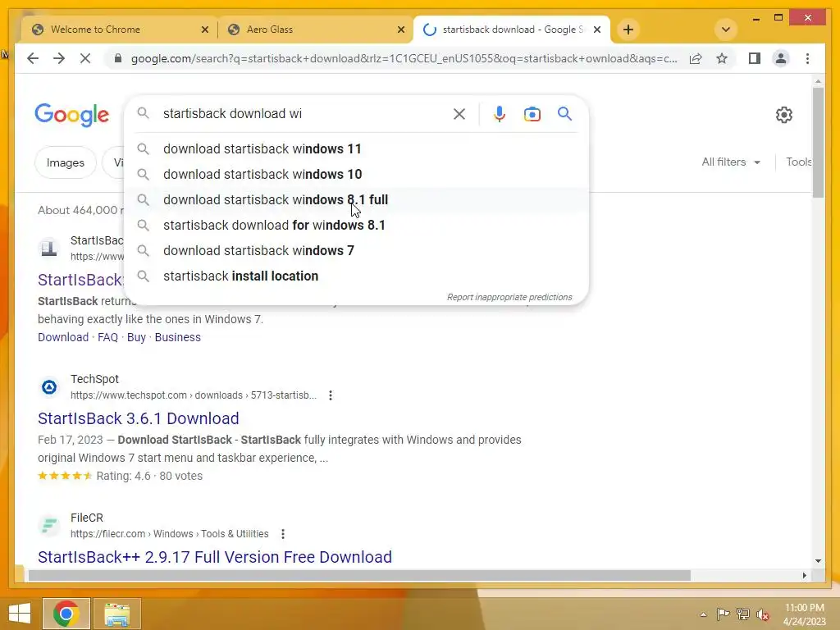Search by image with camera icon

click(532, 113)
